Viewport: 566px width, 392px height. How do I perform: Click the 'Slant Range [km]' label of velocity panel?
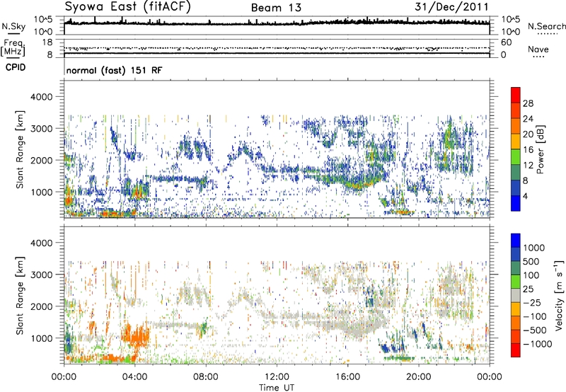click(20, 295)
